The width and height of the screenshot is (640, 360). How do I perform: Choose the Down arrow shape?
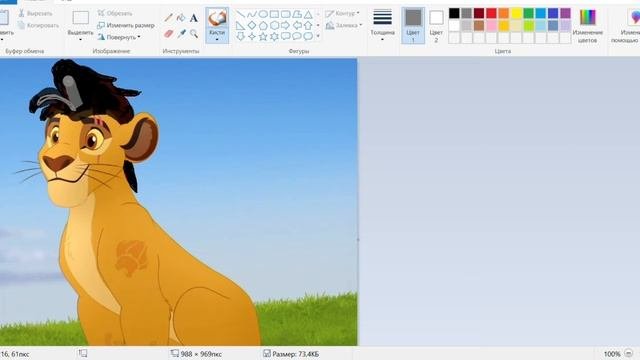click(241, 36)
